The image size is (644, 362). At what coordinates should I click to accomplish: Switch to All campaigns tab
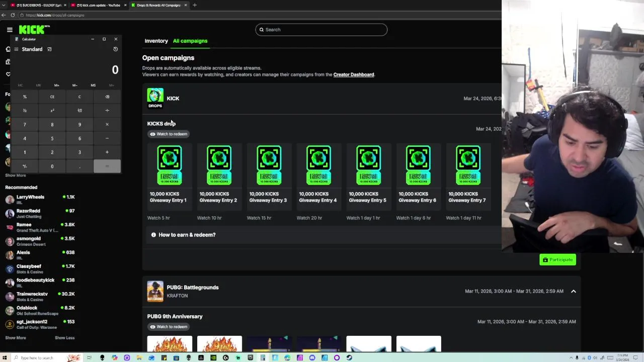pos(190,41)
